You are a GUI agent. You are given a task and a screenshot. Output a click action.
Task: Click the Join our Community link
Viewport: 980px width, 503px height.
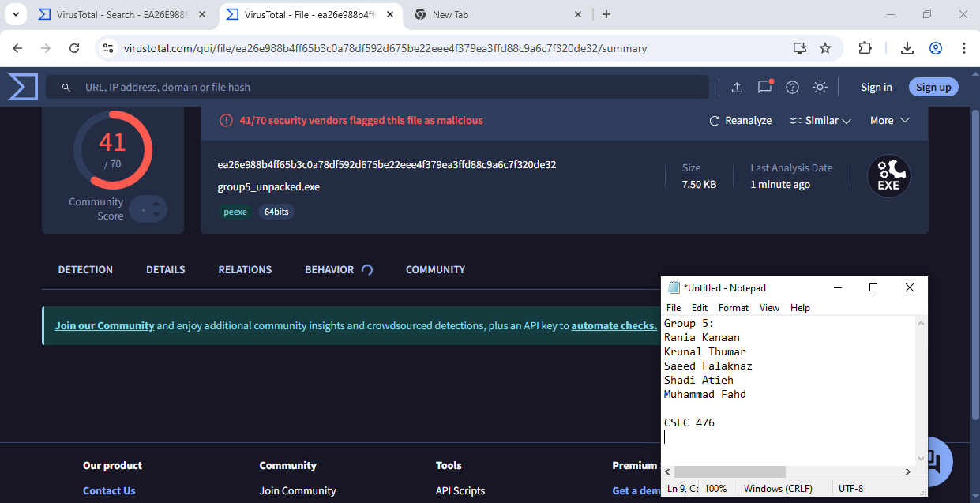tap(104, 325)
